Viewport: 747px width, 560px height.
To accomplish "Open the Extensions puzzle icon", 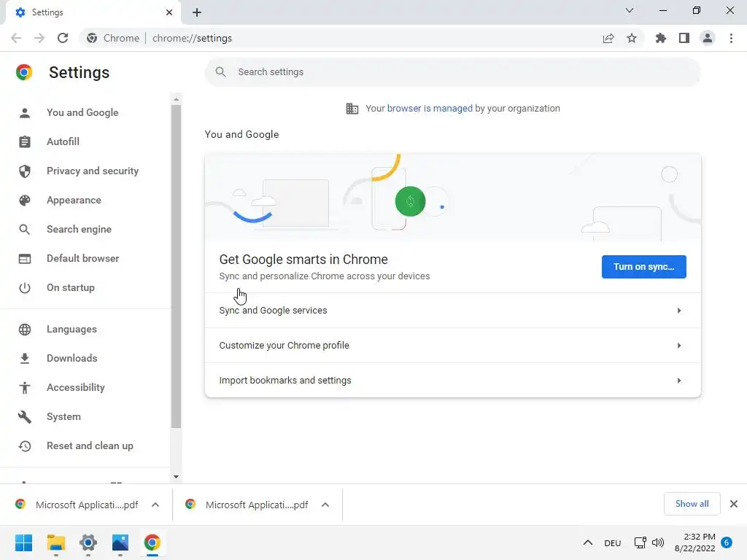I will coord(661,38).
